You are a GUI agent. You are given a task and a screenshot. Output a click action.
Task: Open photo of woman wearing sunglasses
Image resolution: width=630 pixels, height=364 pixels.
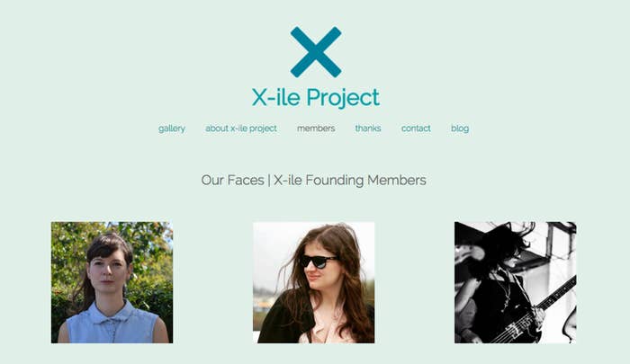(314, 282)
